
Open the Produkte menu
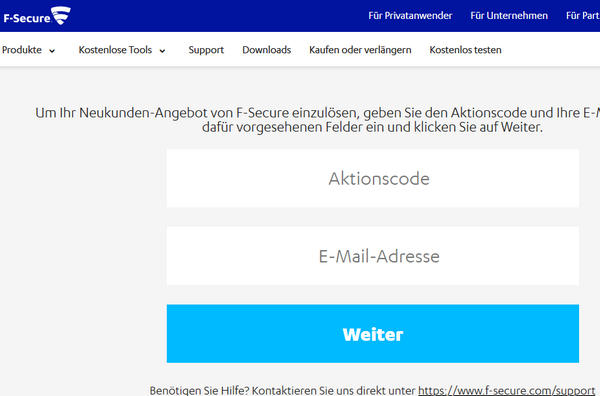coord(22,50)
